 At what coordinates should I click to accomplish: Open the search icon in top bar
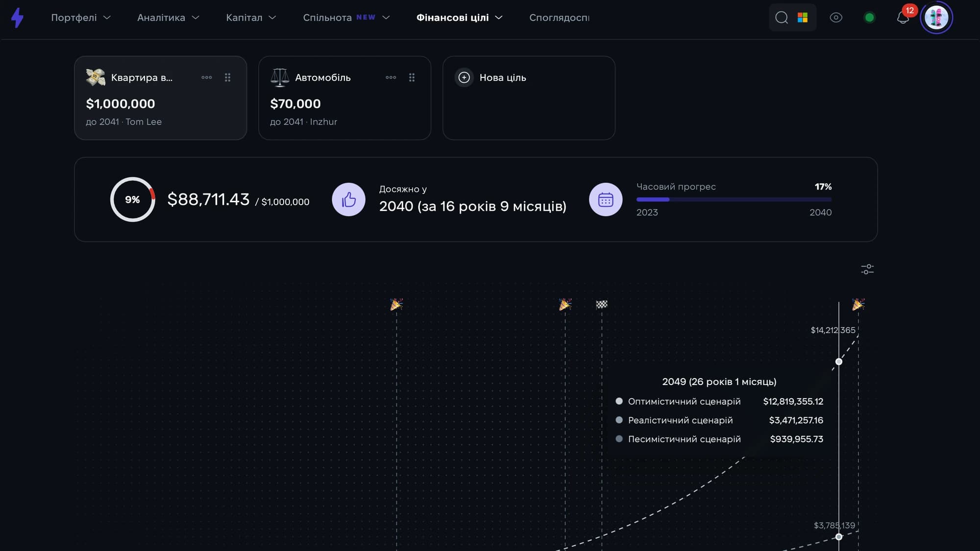tap(782, 18)
